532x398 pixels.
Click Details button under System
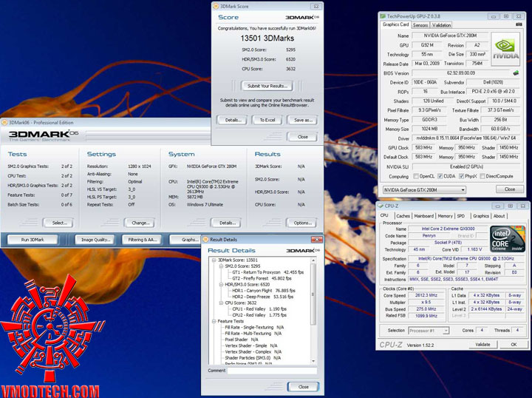click(x=228, y=223)
